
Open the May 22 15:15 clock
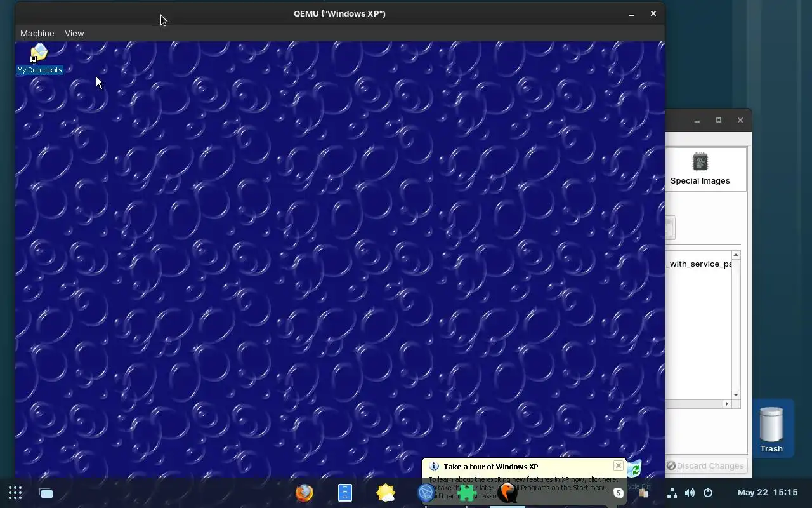768,493
